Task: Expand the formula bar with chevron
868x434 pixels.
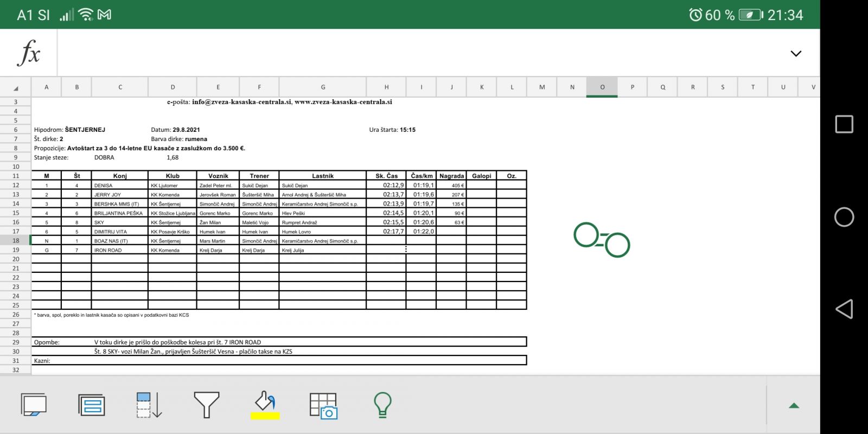Action: [795, 54]
